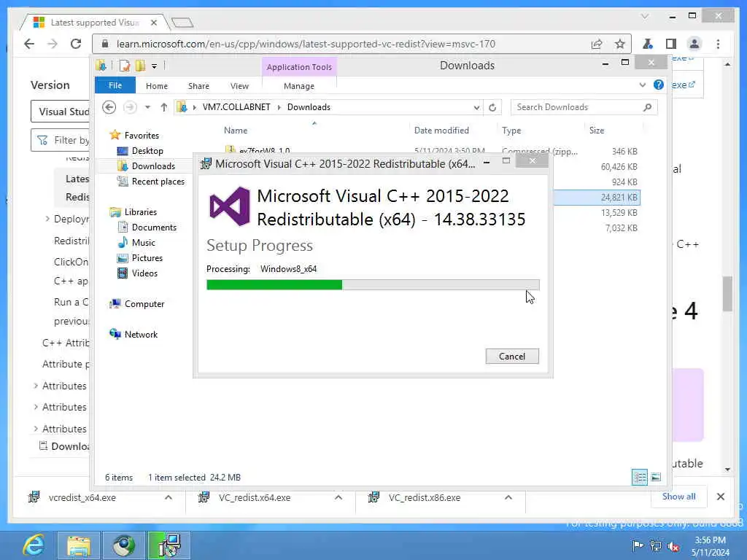The image size is (747, 560).
Task: Open the installer icon in taskbar
Action: point(169,545)
